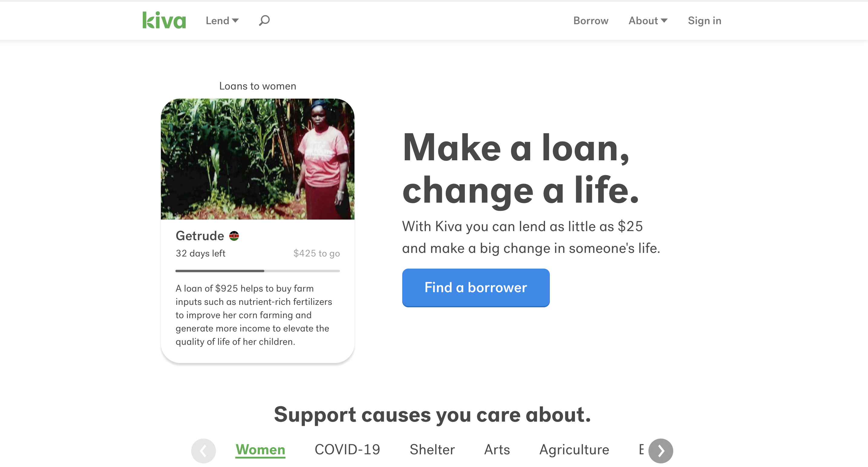Click the Kenya flag icon beside Getrude
The height and width of the screenshot is (467, 868).
[234, 236]
